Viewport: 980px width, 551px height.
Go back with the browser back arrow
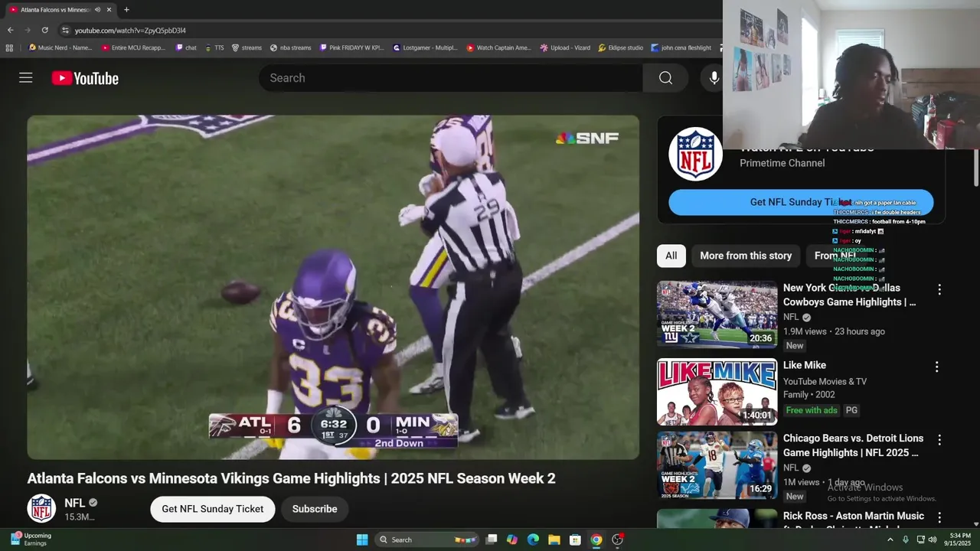coord(11,30)
